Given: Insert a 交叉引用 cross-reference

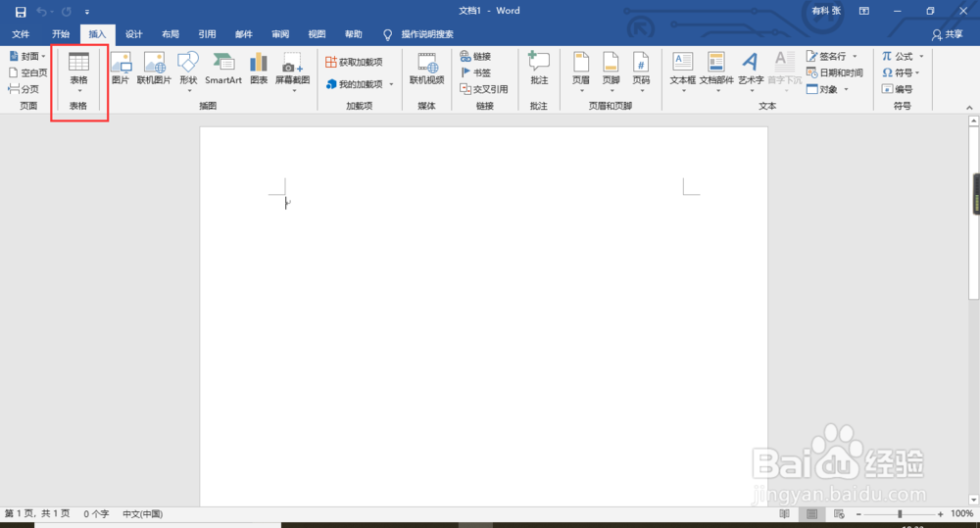Looking at the screenshot, I should pyautogui.click(x=484, y=89).
